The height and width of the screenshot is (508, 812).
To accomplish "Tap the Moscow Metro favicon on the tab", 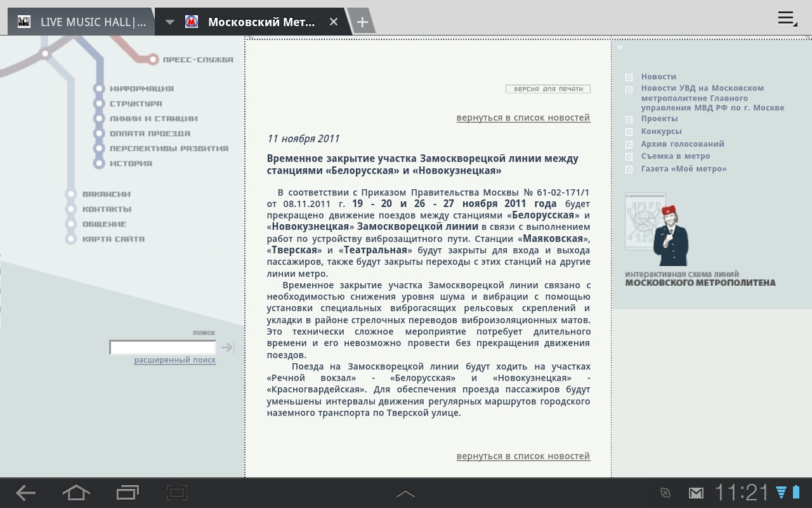I will pos(191,22).
